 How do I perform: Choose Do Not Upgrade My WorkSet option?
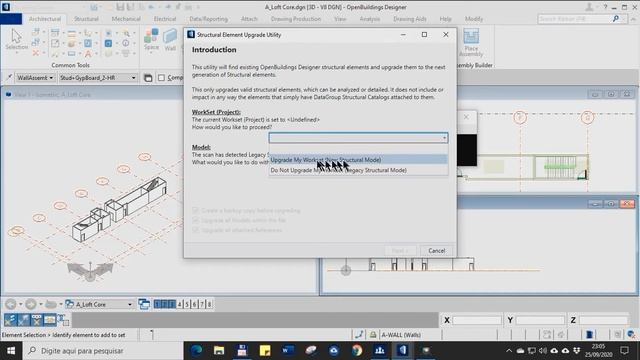click(x=358, y=170)
